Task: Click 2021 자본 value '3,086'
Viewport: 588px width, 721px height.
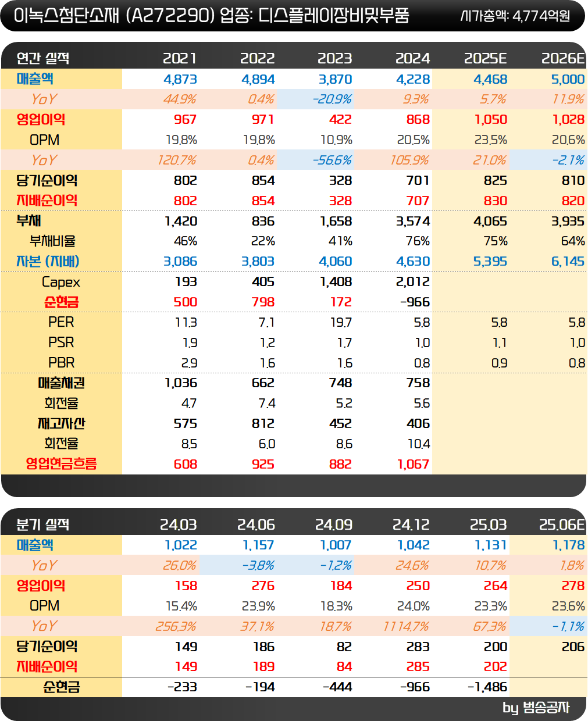Action: [x=180, y=262]
